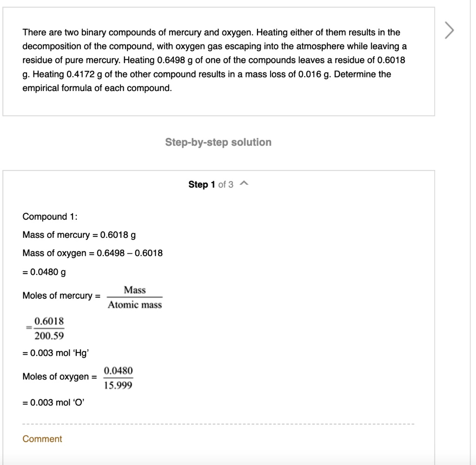Click the Step-by-step solution heading
The width and height of the screenshot is (476, 465).
pyautogui.click(x=218, y=142)
